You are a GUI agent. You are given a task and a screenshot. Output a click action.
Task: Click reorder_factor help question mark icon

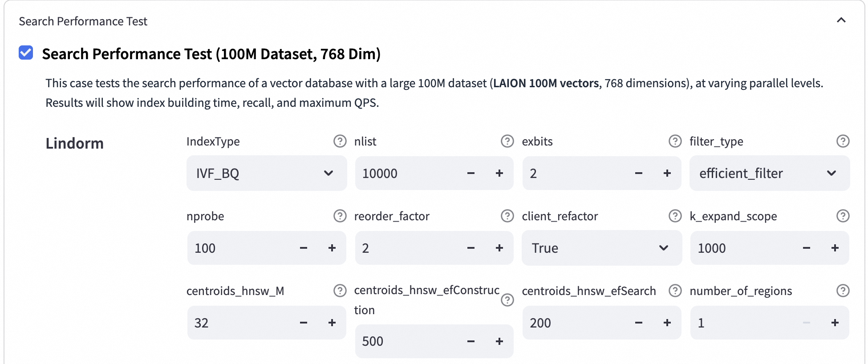(507, 216)
